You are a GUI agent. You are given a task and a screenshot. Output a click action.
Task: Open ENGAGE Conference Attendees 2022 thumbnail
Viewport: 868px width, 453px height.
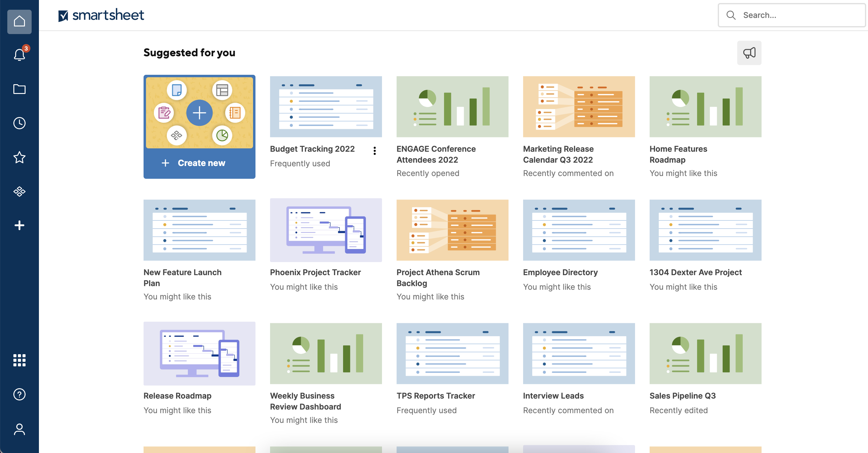coord(452,106)
